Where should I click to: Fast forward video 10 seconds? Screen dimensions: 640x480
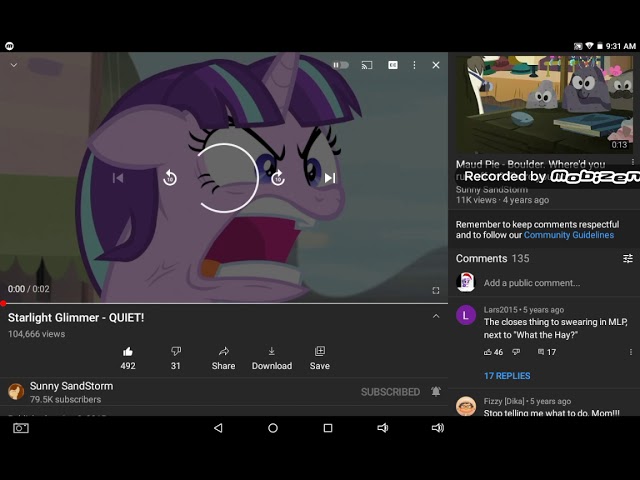pos(278,178)
